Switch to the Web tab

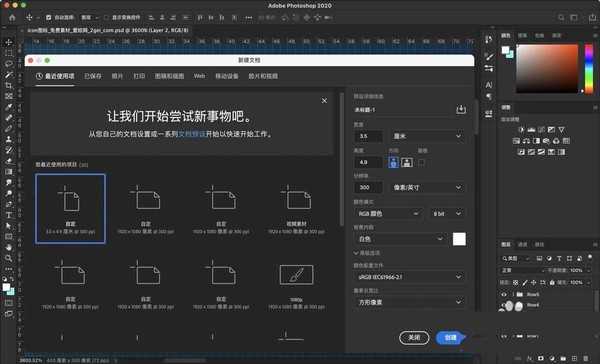(x=199, y=76)
